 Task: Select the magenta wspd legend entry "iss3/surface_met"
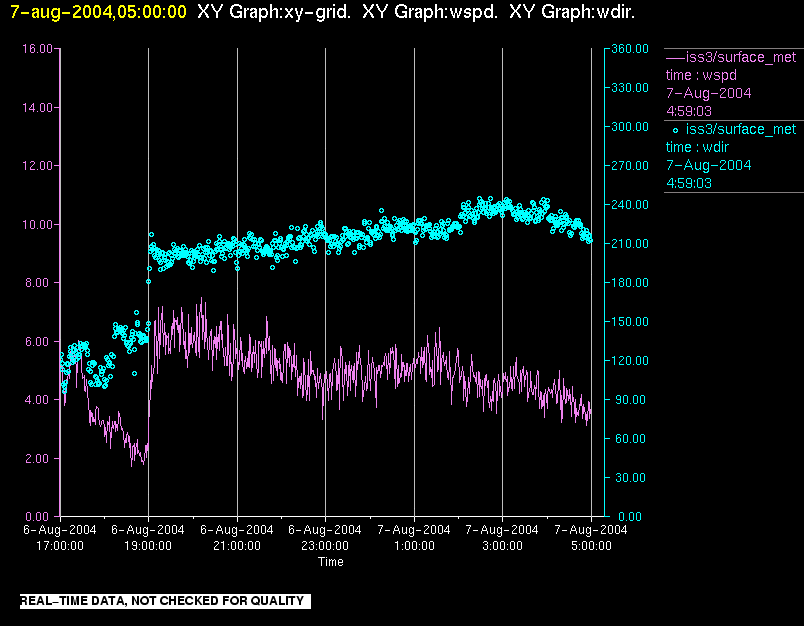(x=741, y=57)
